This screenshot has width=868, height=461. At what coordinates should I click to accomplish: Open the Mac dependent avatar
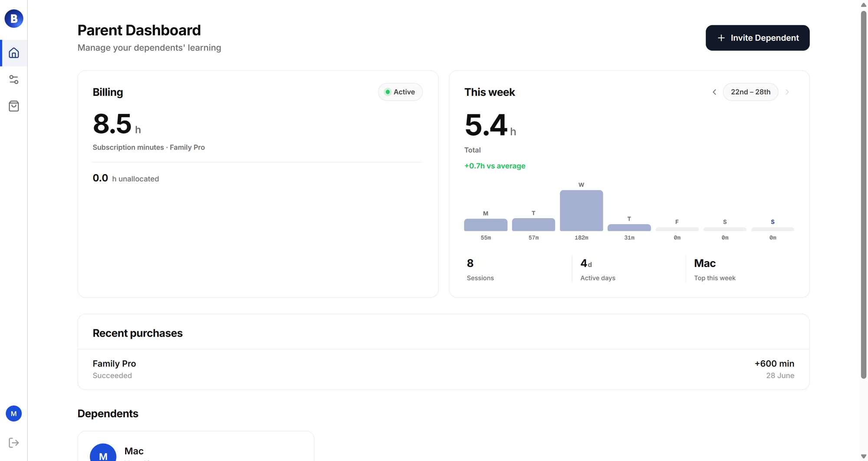coord(103,452)
